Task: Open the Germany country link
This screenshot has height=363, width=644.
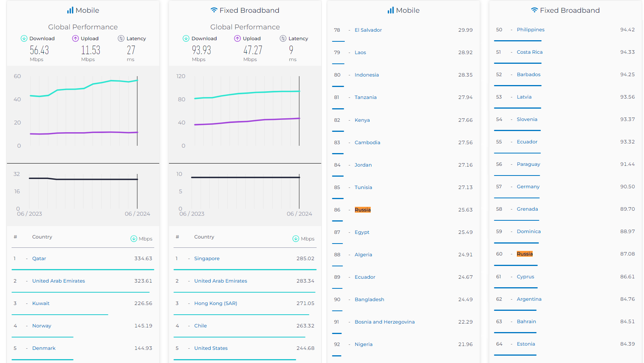Action: click(528, 187)
